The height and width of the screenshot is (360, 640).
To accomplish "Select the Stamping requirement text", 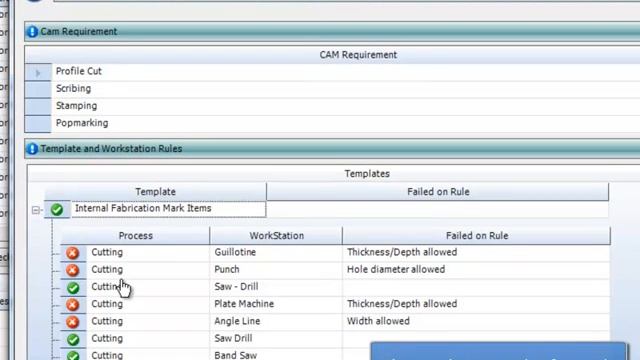I will pos(76,106).
